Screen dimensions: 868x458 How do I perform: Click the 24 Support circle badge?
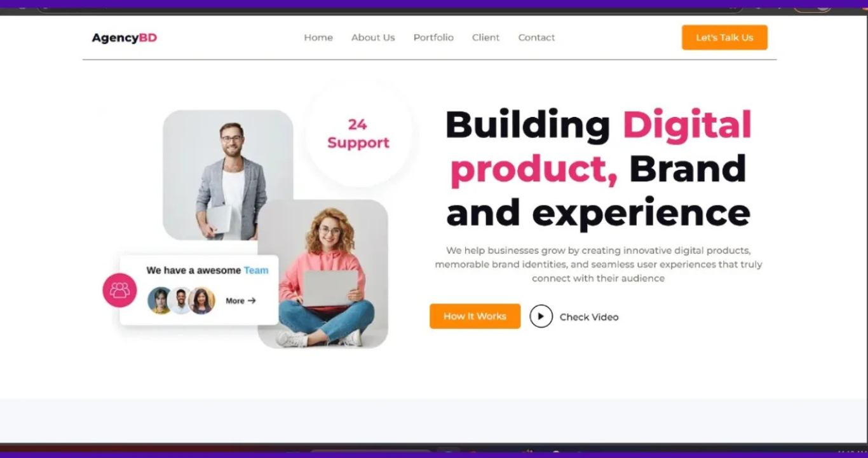coord(358,134)
